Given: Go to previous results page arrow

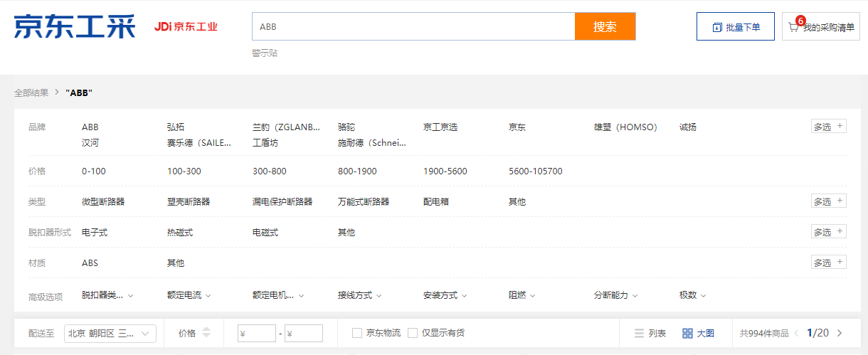Looking at the screenshot, I should pyautogui.click(x=797, y=333).
